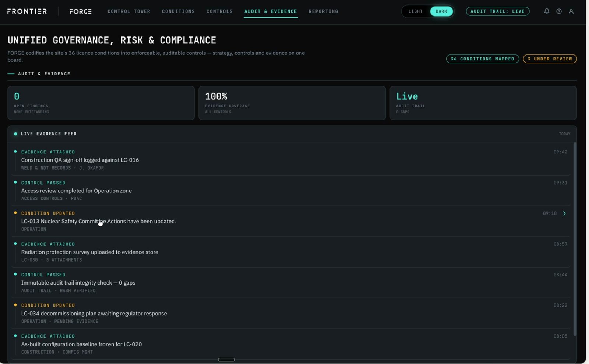Viewport: 589px width, 364px height.
Task: Expand the Radiation protection survey feed entry
Action: pyautogui.click(x=290, y=252)
